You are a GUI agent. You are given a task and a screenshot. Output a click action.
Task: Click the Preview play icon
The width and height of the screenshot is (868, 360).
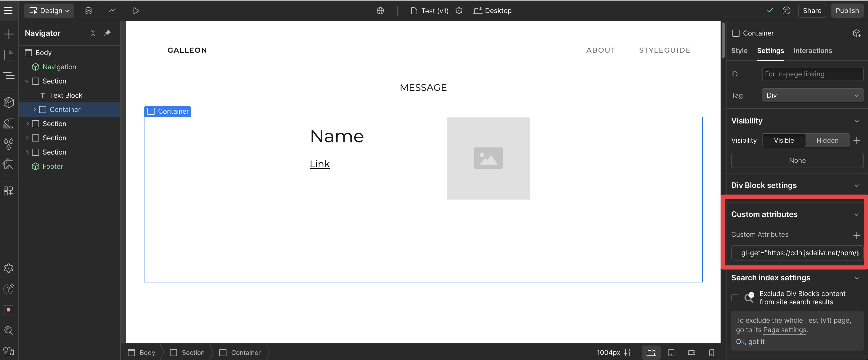[136, 11]
